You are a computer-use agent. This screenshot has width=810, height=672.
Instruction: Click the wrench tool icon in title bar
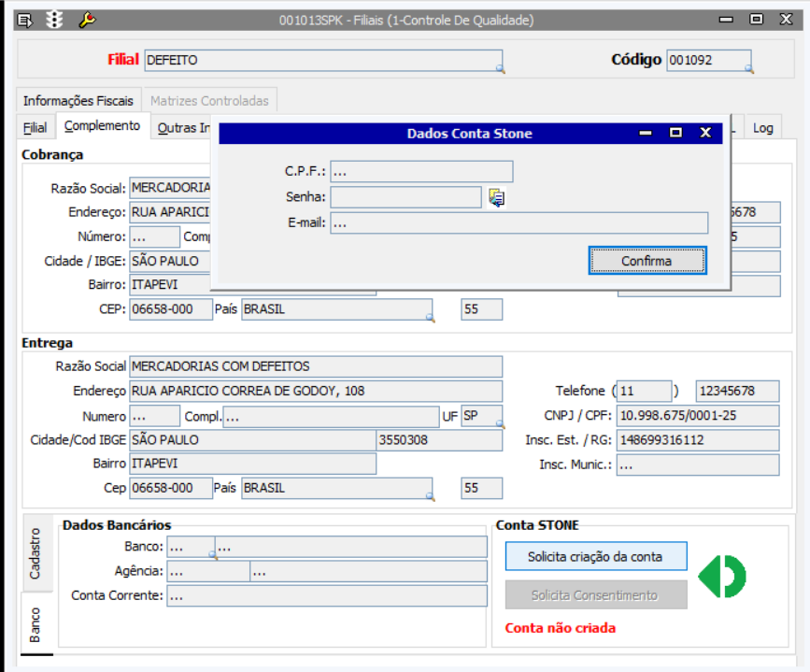86,20
